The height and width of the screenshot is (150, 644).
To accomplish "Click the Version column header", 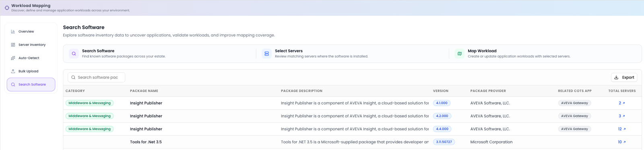I will (x=441, y=91).
